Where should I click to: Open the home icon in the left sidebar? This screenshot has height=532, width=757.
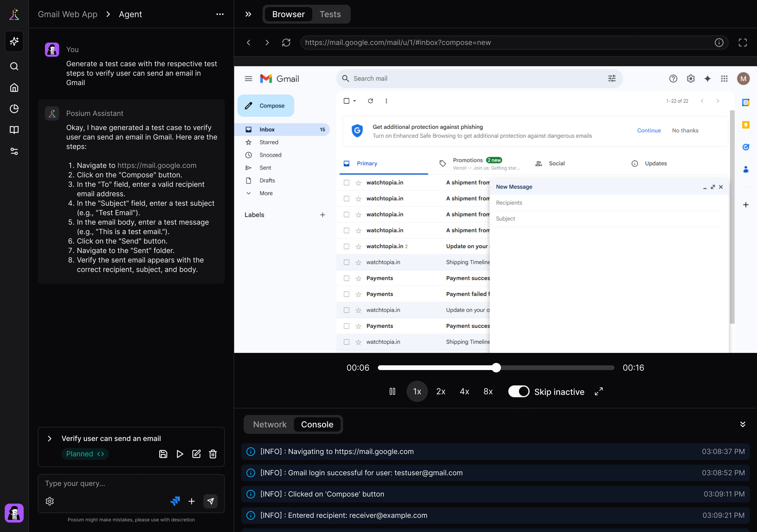coord(14,87)
